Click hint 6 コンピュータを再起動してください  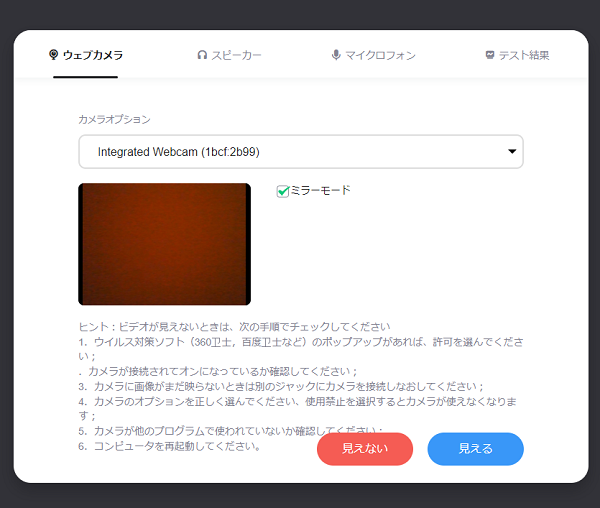[x=170, y=446]
